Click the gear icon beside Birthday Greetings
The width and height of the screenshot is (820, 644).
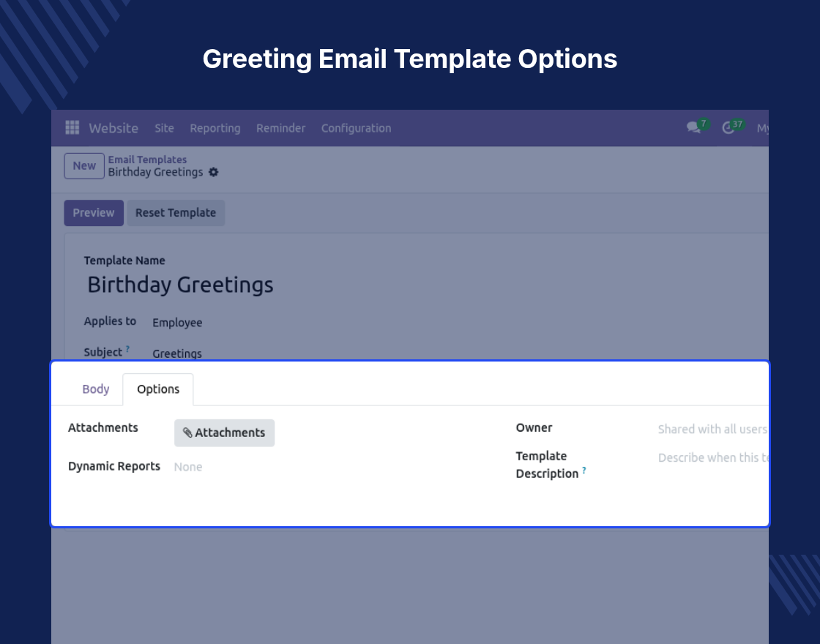(213, 172)
